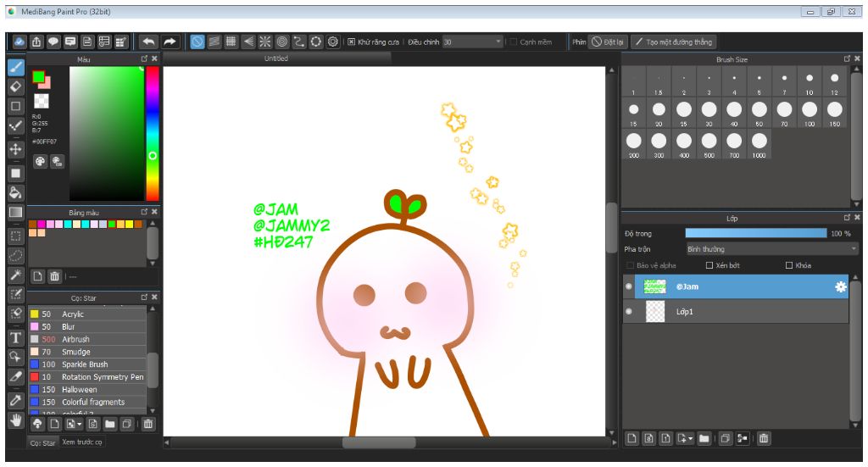
Task: Select the Gradient tool
Action: click(16, 213)
